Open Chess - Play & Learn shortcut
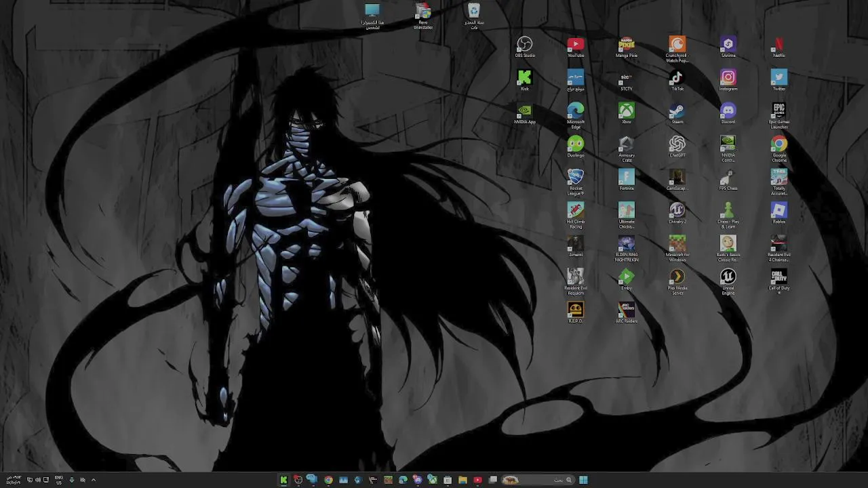 coord(728,216)
